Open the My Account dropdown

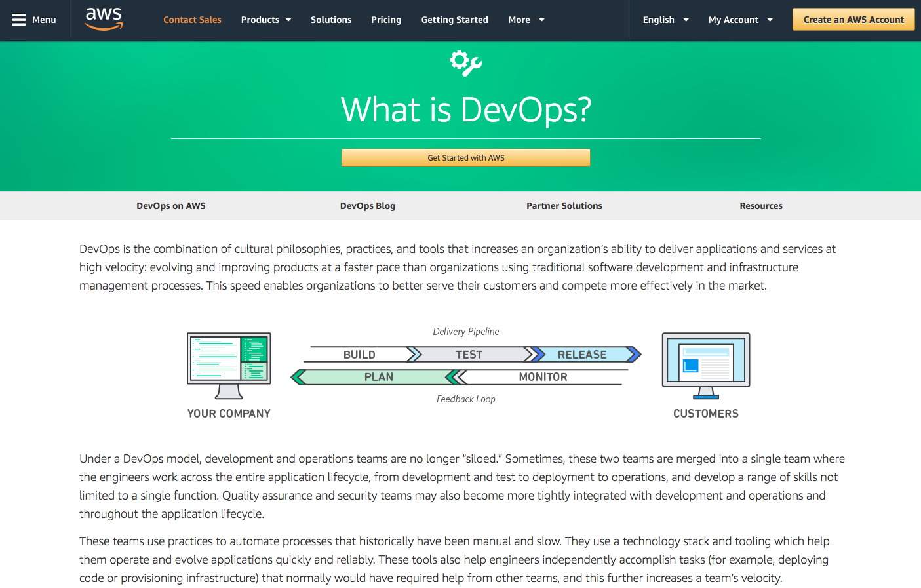coord(741,20)
